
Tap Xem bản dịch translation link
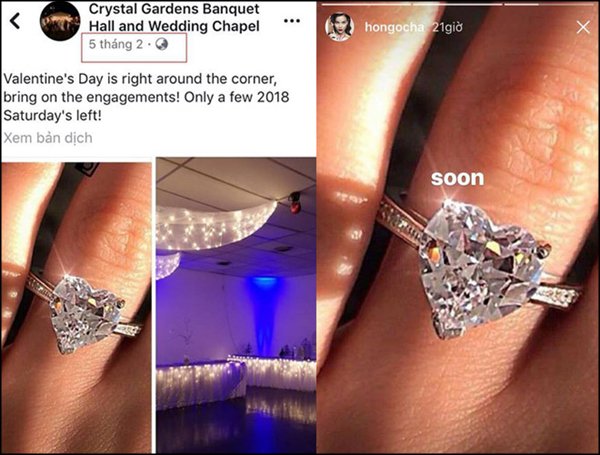pyautogui.click(x=48, y=138)
